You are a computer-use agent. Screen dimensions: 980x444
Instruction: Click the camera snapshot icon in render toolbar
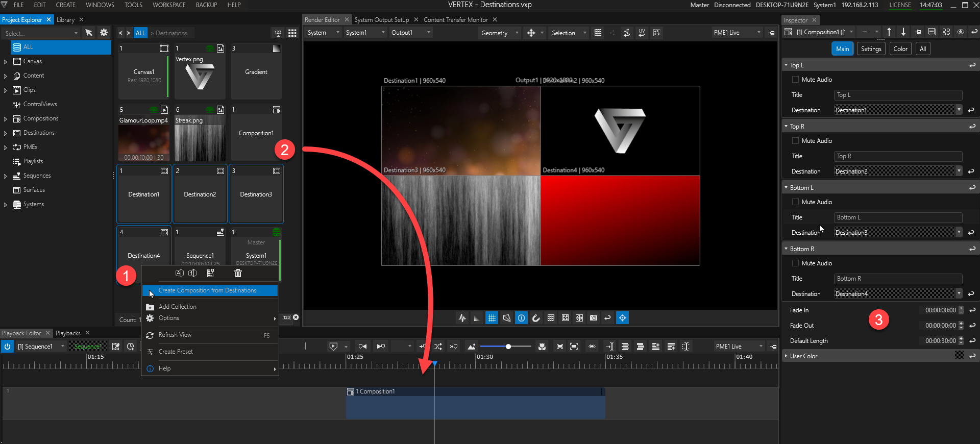(x=594, y=318)
